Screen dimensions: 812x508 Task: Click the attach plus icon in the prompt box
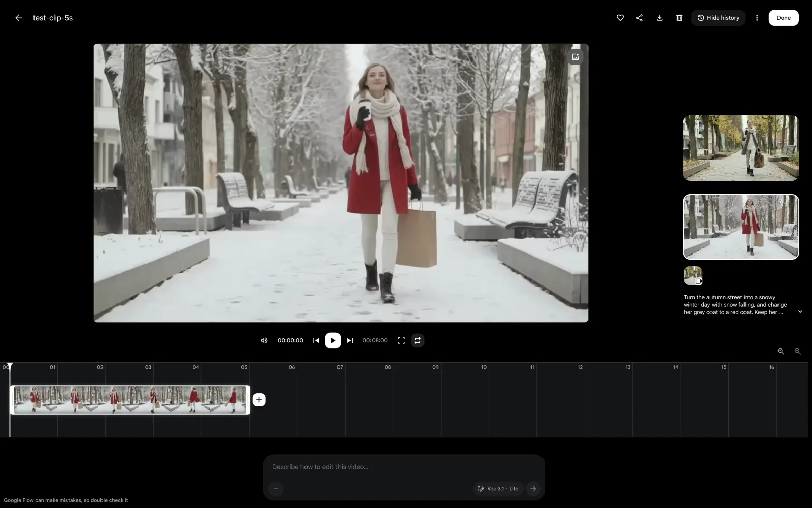(276, 489)
